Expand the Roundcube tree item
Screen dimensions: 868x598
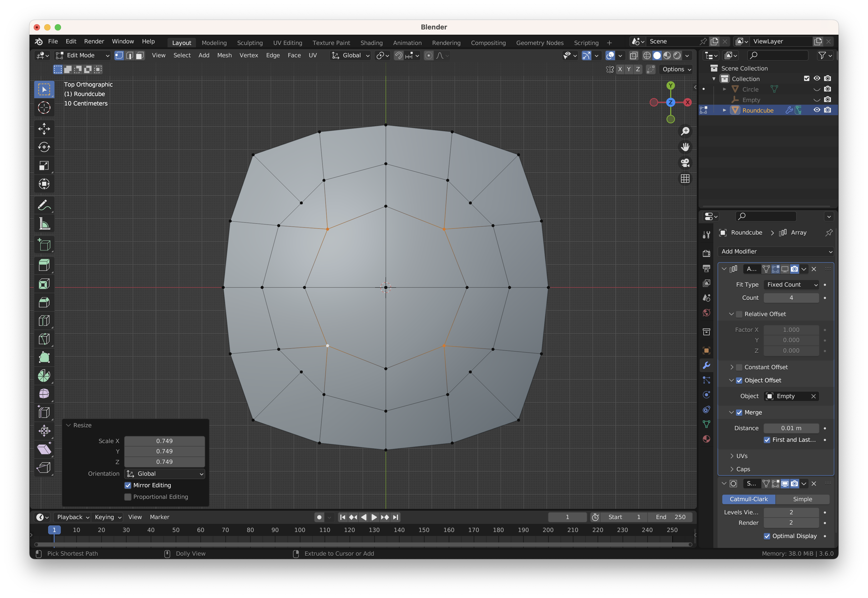pos(724,110)
